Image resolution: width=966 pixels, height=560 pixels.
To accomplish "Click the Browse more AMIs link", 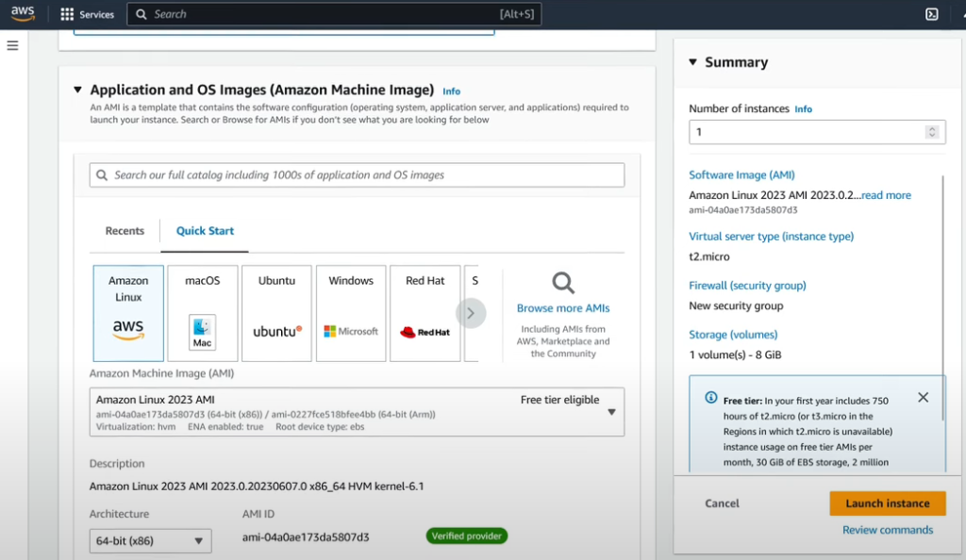I will coord(563,308).
